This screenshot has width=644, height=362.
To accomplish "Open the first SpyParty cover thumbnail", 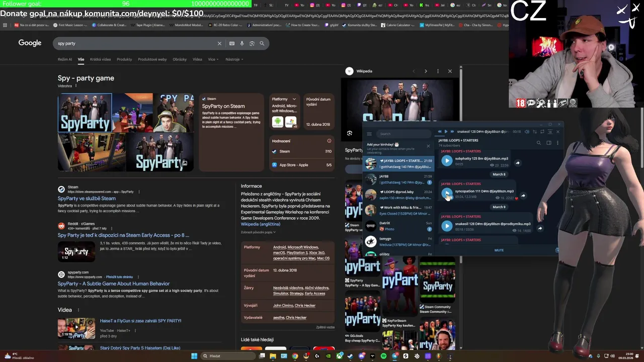I will [85, 113].
